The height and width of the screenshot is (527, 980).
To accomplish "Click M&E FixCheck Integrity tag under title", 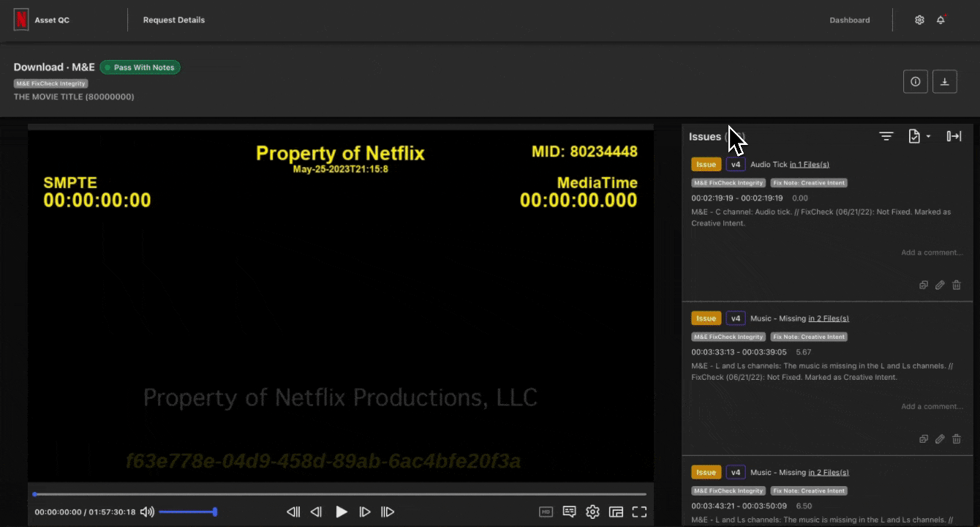I will coord(51,83).
